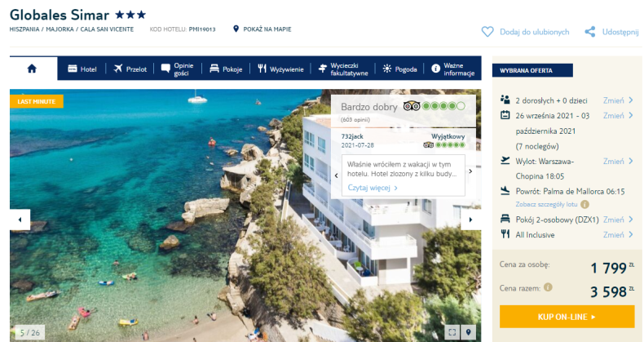Click the Udostępnij share icon

coord(590,32)
